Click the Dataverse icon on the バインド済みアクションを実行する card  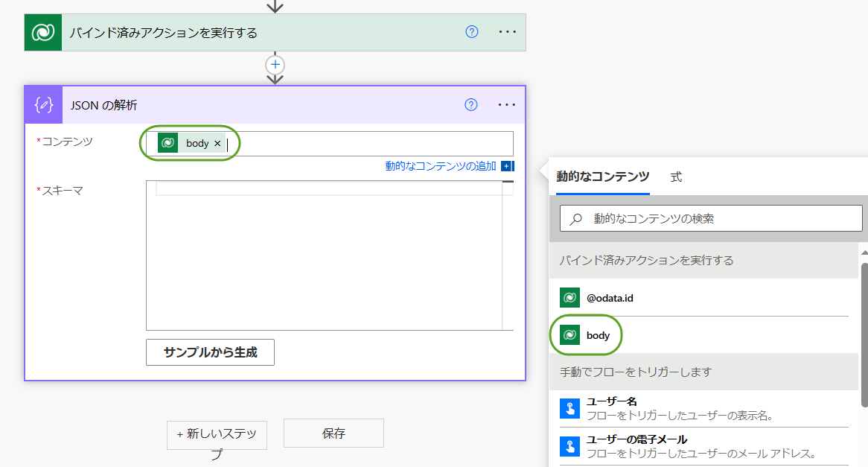point(43,32)
